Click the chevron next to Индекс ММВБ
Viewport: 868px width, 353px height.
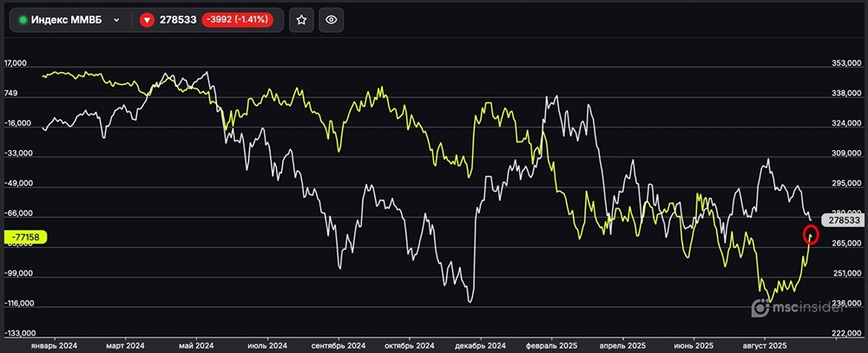[116, 20]
